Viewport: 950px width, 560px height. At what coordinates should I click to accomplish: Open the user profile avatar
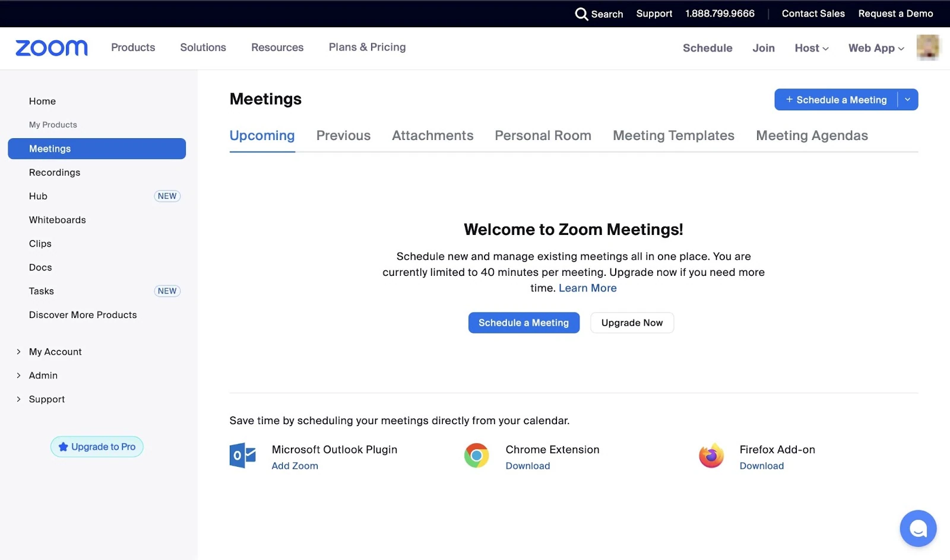pyautogui.click(x=928, y=47)
